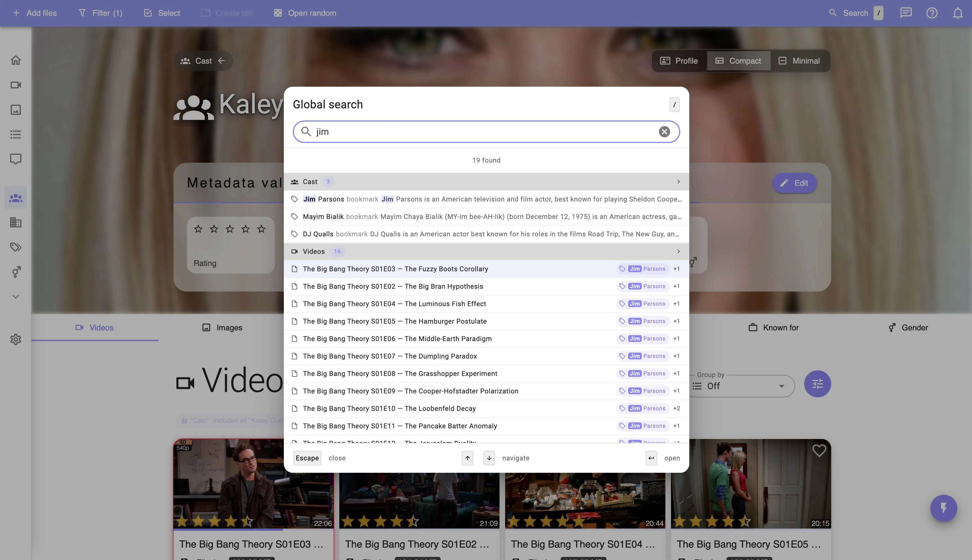Viewport: 972px width, 560px height.
Task: Open S01E07 The Dumpling Paradox result
Action: pos(486,356)
